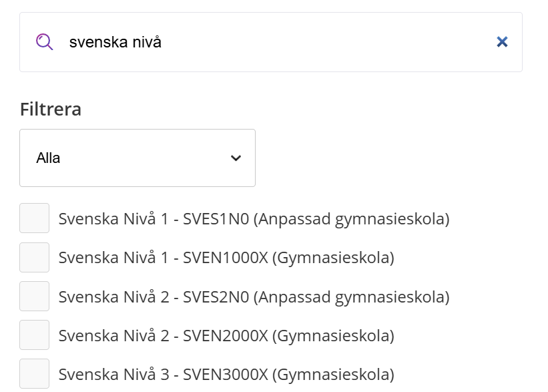Image resolution: width=548 pixels, height=392 pixels.
Task: Check the Svenska Nivå 2 SVES2N0 box
Action: pyautogui.click(x=34, y=297)
